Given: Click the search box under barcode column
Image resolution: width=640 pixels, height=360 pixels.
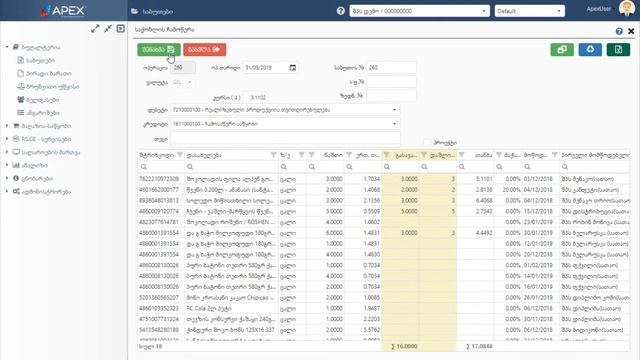Looking at the screenshot, I should point(161,167).
